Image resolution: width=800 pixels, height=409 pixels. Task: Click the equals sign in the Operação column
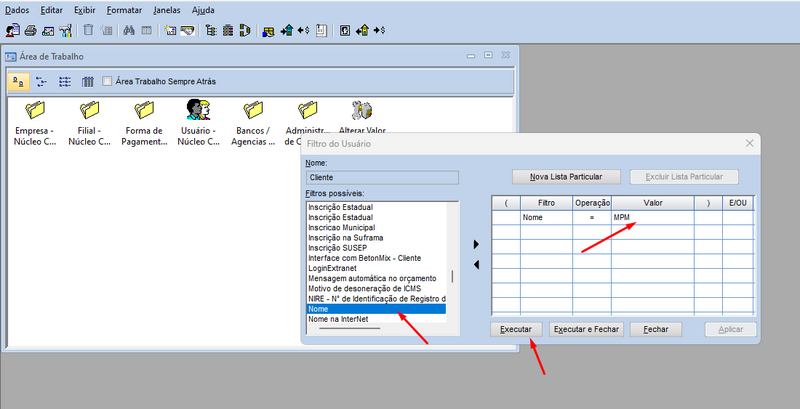592,218
